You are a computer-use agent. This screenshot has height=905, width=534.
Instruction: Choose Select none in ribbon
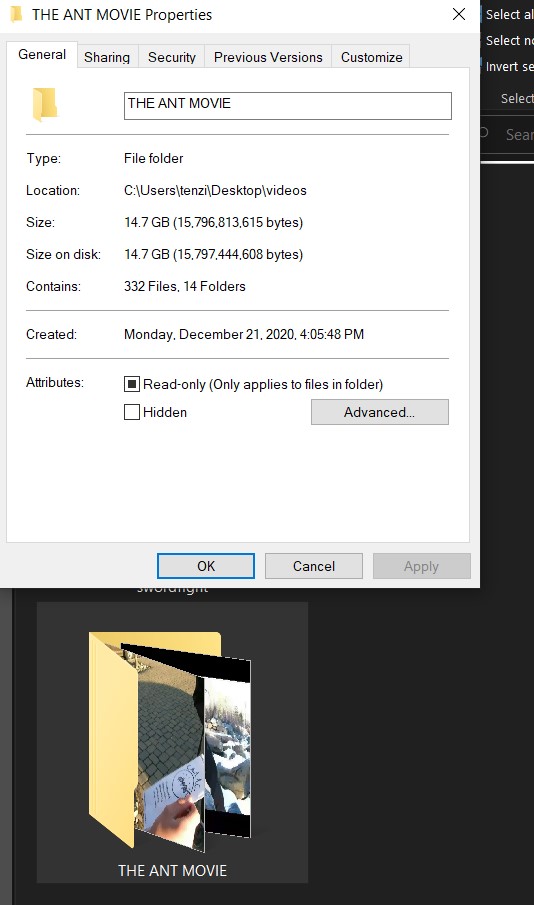click(x=508, y=40)
